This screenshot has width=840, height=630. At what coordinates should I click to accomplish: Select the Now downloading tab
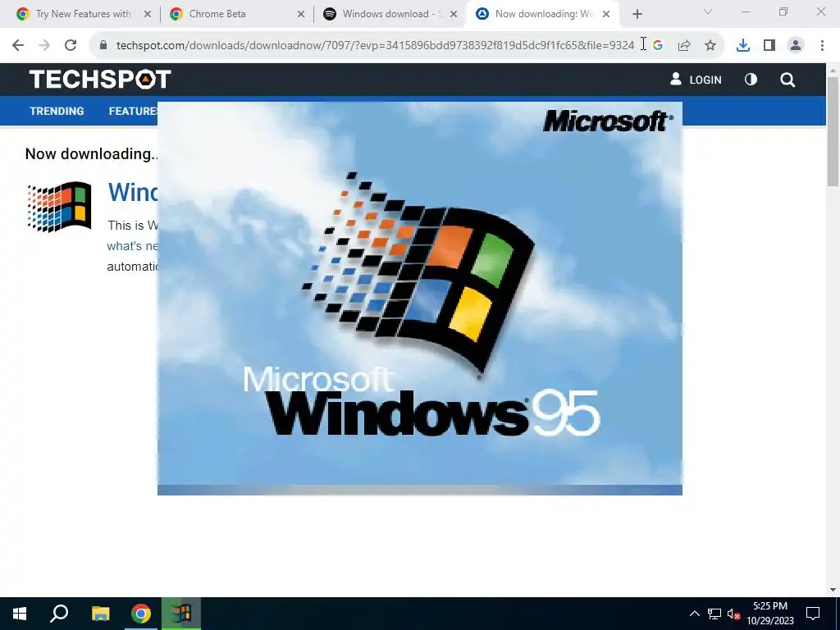click(x=543, y=14)
